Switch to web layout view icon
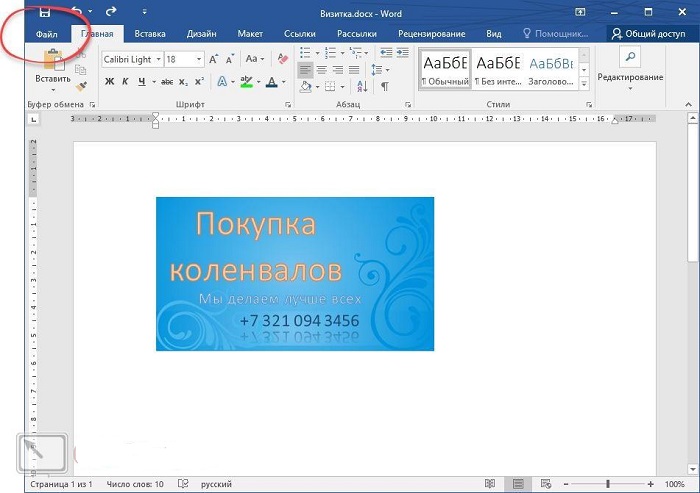Viewport: 700px width, 493px height. [546, 484]
